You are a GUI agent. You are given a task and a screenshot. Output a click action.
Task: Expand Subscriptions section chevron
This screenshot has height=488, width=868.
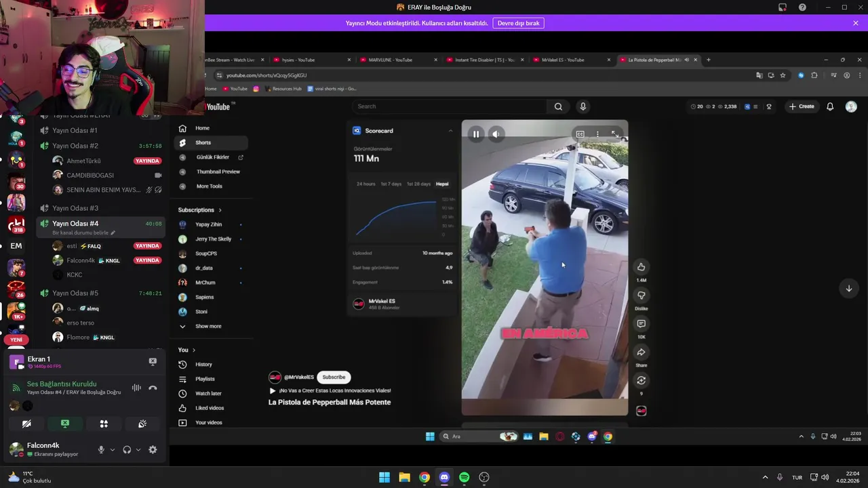[x=220, y=210]
